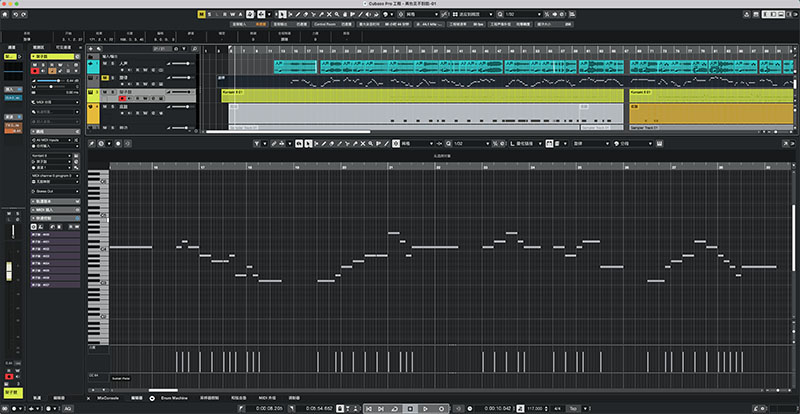Viewport: 800px width, 414px height.
Task: Adjust the inspector channel volume slider
Action: [x=50, y=81]
